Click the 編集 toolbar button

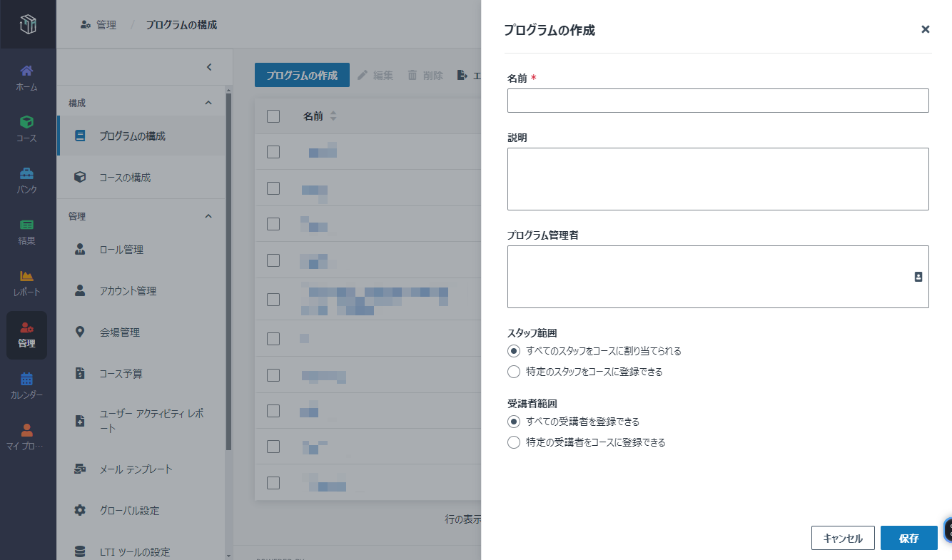[x=375, y=75]
